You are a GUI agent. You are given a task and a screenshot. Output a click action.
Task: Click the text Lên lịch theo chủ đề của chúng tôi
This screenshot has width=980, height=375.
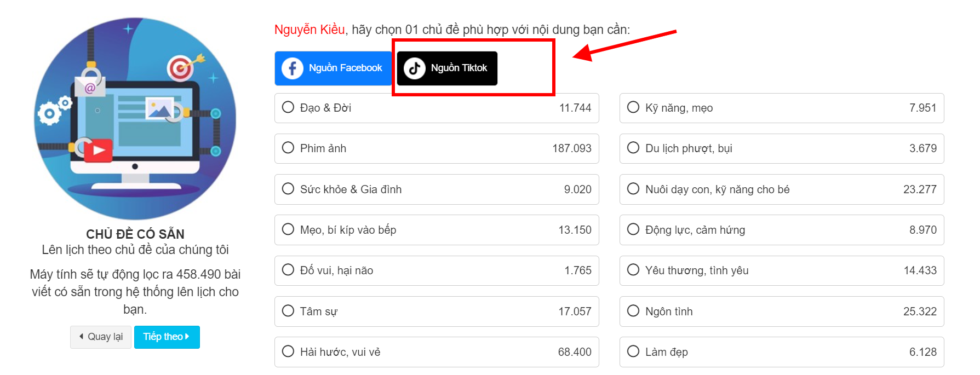pyautogui.click(x=135, y=250)
